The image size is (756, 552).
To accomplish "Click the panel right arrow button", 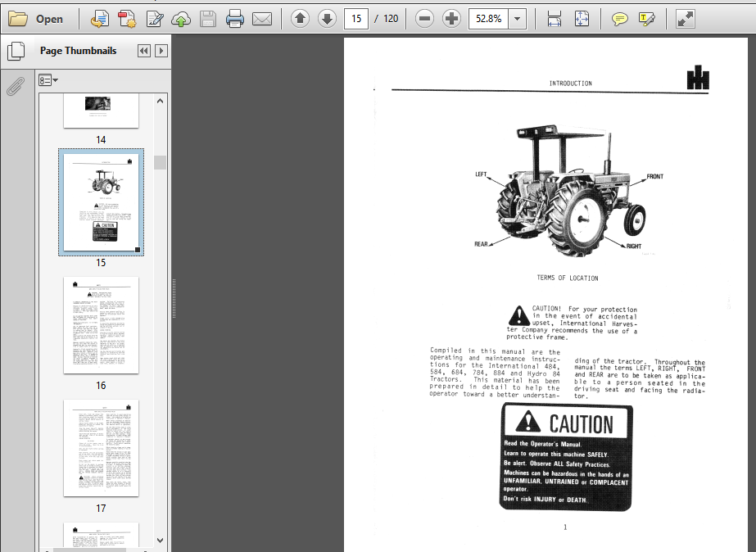I will click(x=161, y=51).
